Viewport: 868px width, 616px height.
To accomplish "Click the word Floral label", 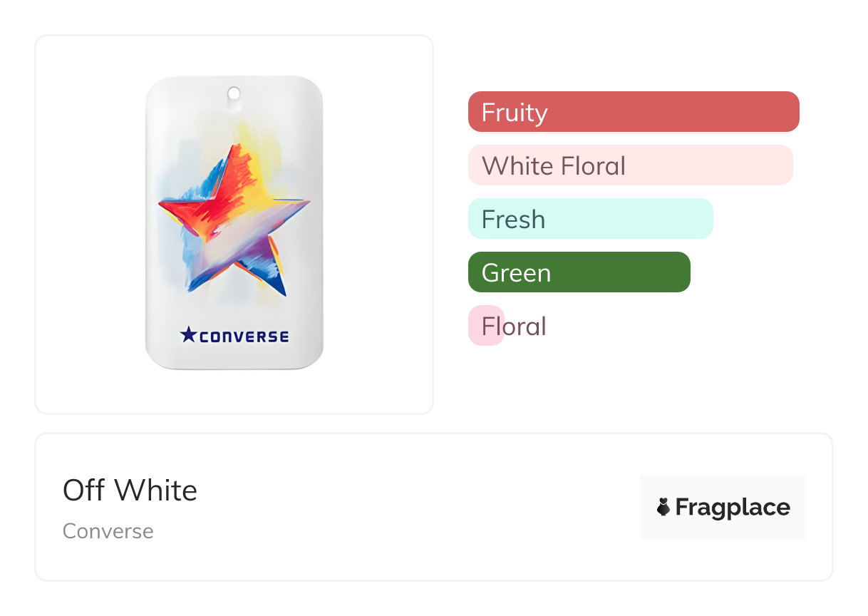I will point(514,326).
